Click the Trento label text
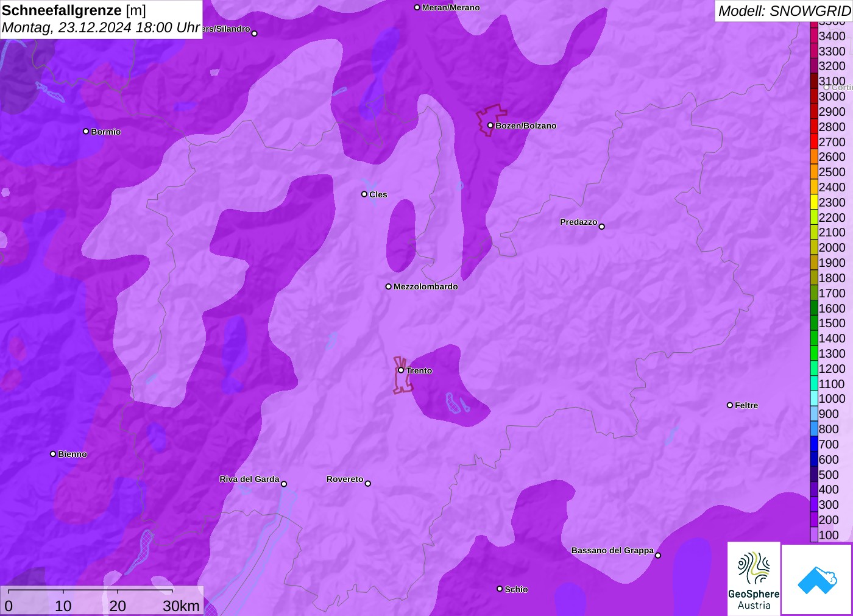This screenshot has width=853, height=616. (419, 370)
